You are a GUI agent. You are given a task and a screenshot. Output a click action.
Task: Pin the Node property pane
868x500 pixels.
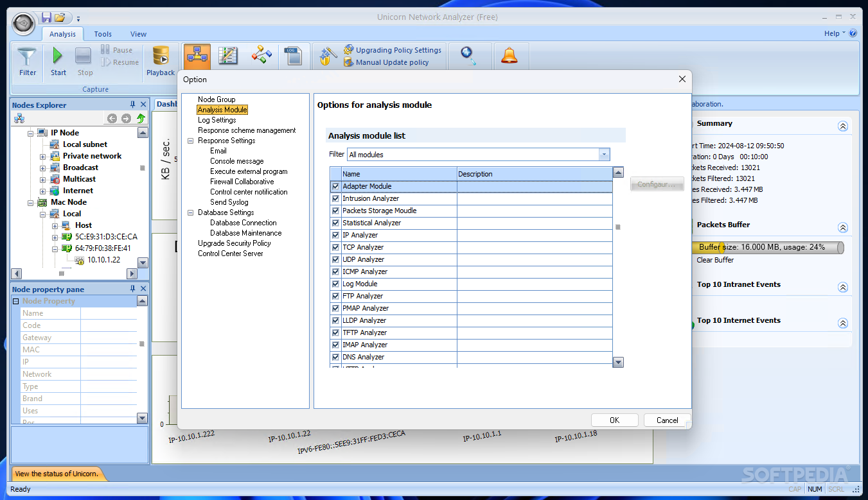[x=133, y=289]
